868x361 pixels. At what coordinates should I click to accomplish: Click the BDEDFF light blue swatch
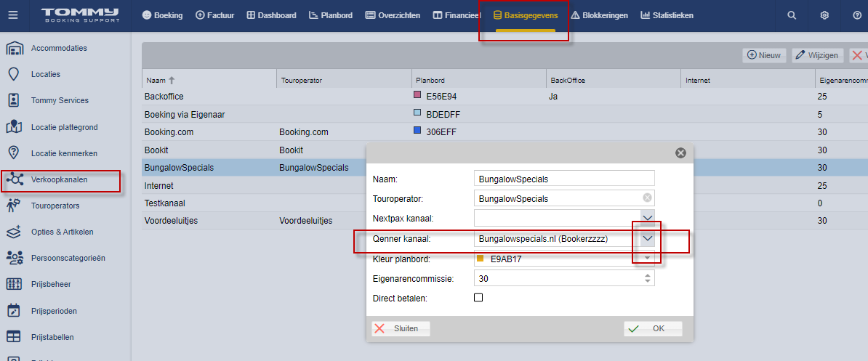click(x=418, y=113)
